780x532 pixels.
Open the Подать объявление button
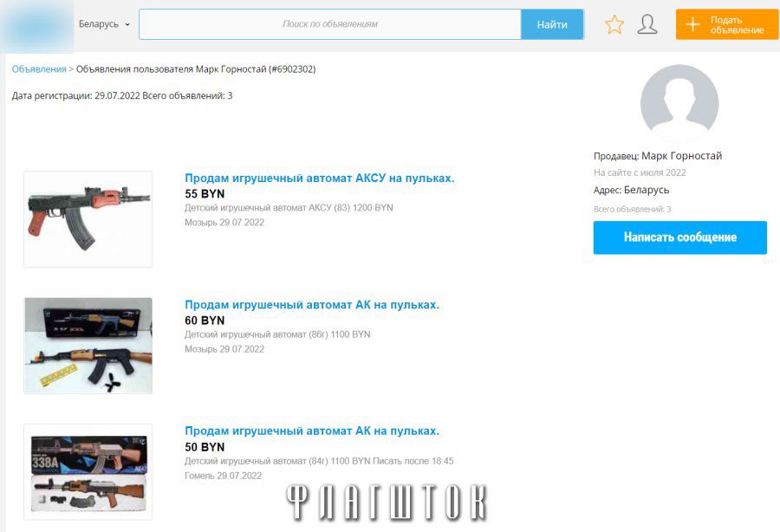(x=726, y=23)
